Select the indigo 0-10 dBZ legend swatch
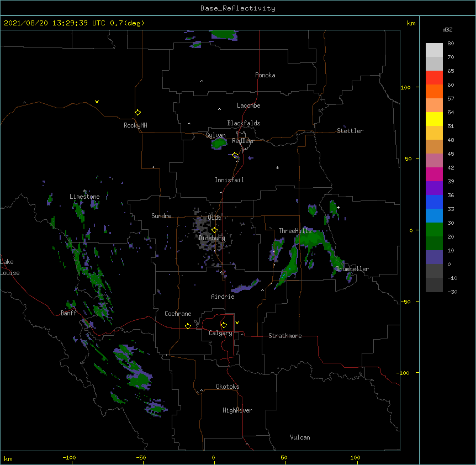Screen dimensions: 476x465 tap(434, 257)
